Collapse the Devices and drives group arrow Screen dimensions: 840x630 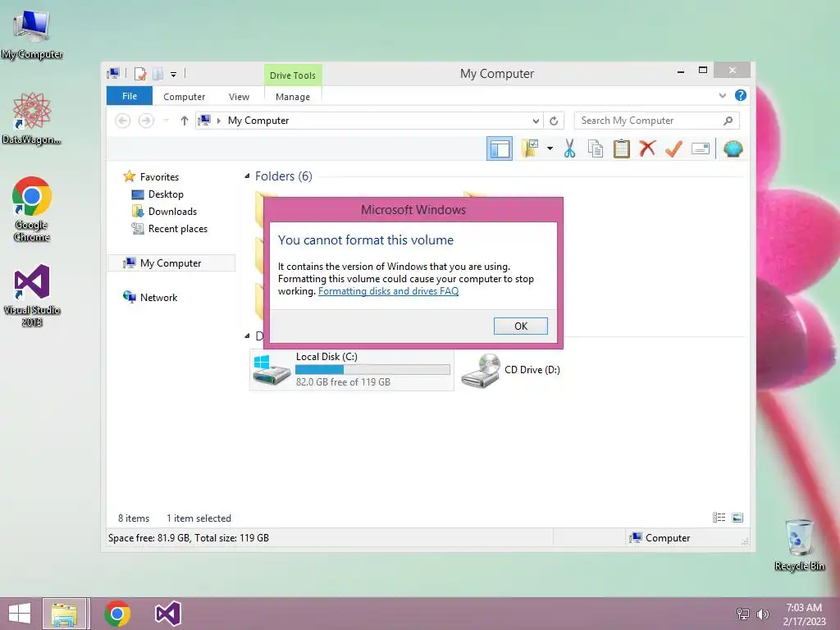[247, 336]
